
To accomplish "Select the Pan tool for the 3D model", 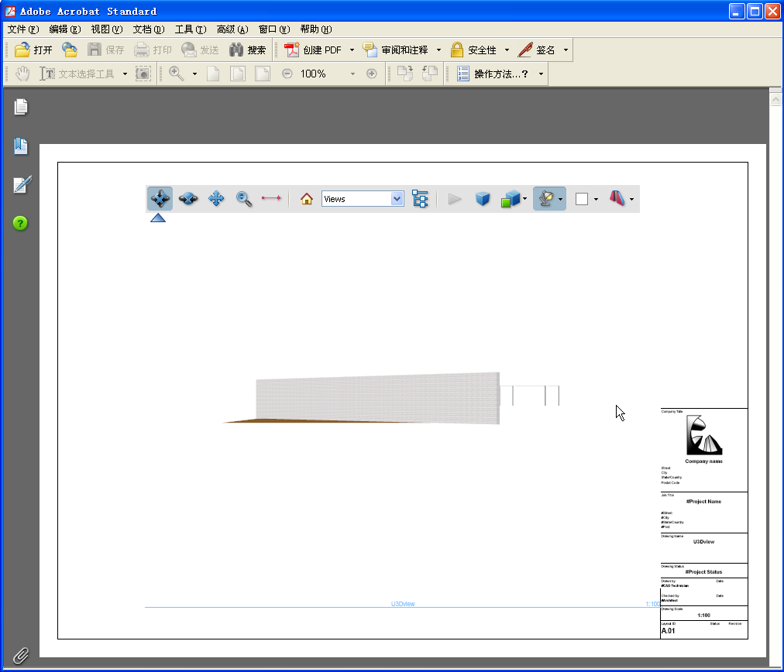I will (x=216, y=198).
